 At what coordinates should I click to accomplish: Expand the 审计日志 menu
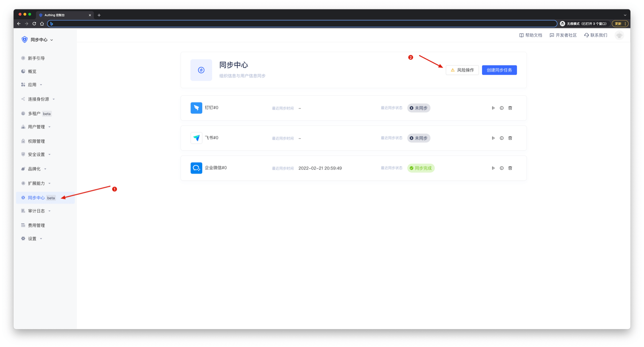[x=36, y=211]
